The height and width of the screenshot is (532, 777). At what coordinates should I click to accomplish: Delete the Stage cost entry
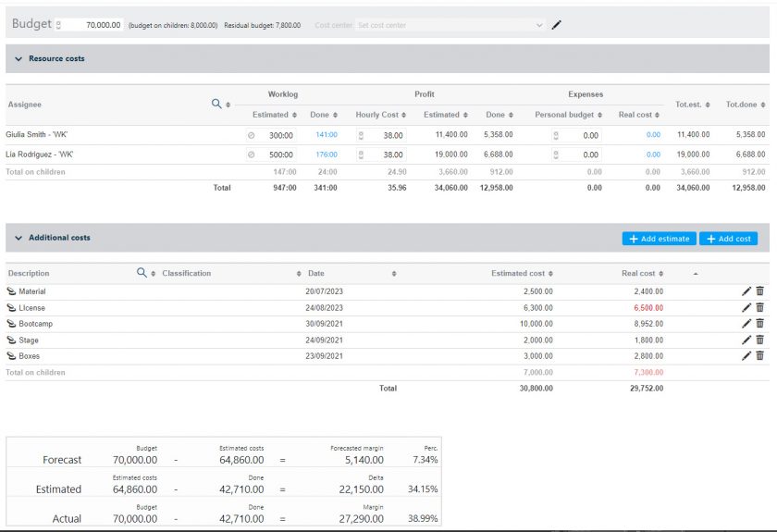760,340
